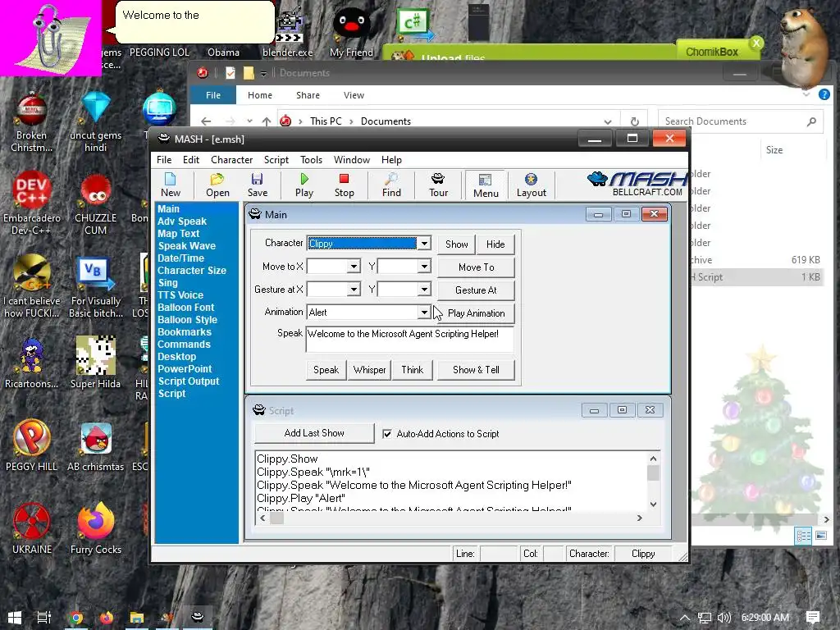840x630 pixels.
Task: Click the MASH Bellcraft.com logo
Action: (x=637, y=184)
